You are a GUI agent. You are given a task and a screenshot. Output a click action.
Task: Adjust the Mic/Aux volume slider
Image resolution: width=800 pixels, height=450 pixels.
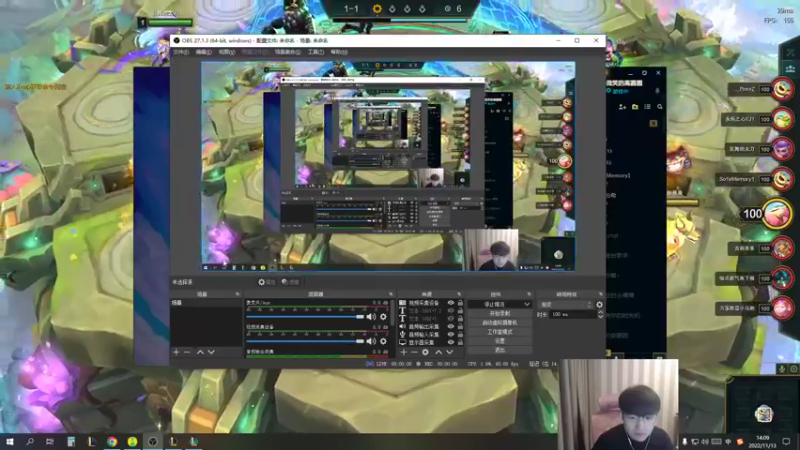pos(305,317)
